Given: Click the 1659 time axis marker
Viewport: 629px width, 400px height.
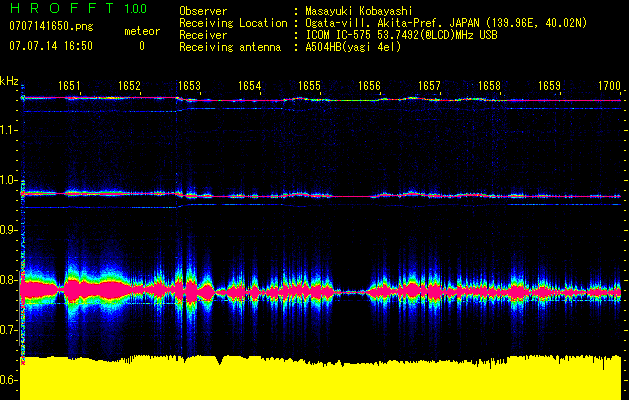Looking at the screenshot, I should pyautogui.click(x=549, y=85).
